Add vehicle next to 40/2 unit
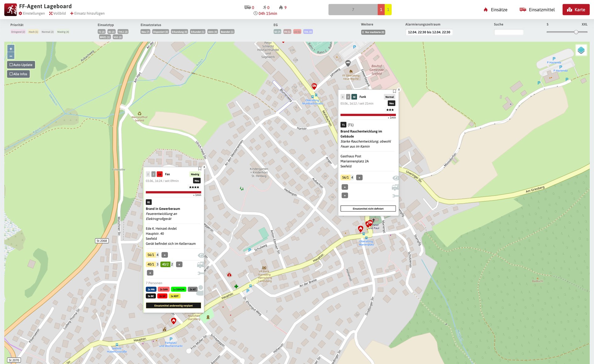The width and height of the screenshot is (594, 364). coord(179,265)
